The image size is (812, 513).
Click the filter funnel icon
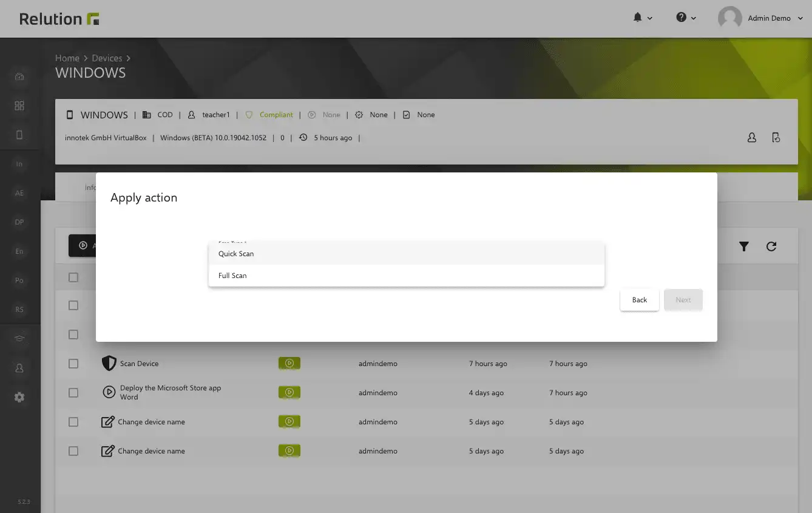point(744,246)
